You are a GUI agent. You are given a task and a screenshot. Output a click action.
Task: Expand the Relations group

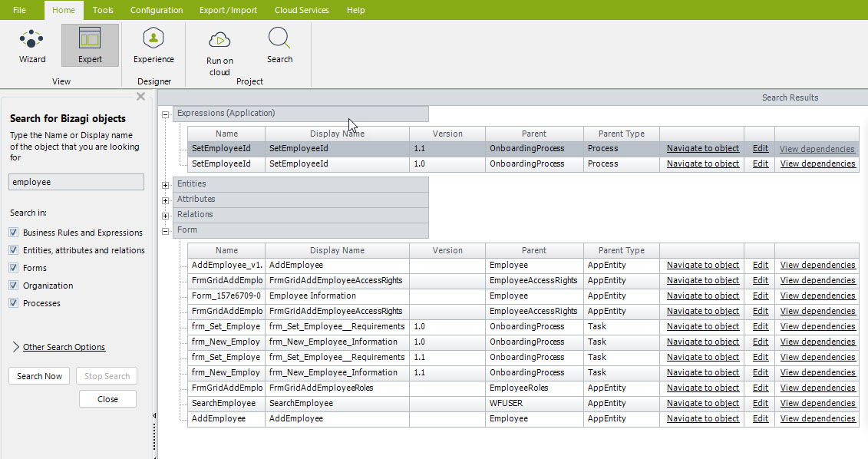(x=165, y=216)
